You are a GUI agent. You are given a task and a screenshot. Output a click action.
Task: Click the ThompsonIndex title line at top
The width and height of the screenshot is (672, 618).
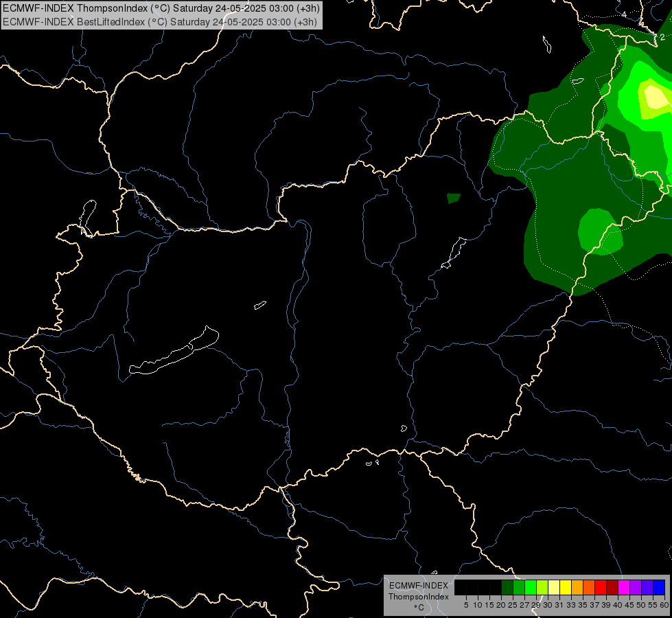point(161,8)
